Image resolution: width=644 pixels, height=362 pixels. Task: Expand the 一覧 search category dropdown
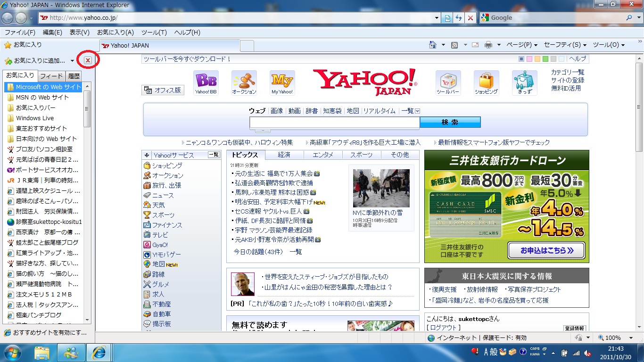[417, 111]
